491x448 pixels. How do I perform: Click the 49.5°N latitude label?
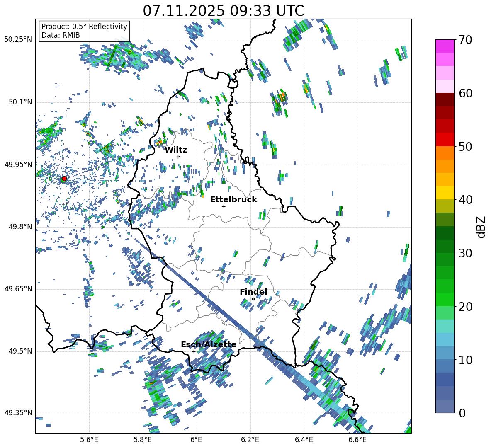coord(20,351)
